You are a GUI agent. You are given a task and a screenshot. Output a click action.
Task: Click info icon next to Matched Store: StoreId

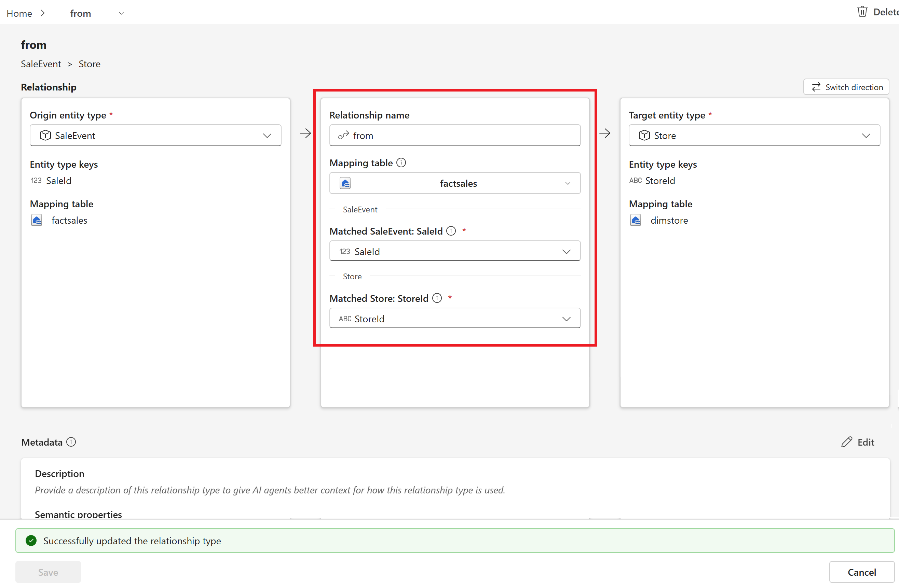(x=437, y=298)
